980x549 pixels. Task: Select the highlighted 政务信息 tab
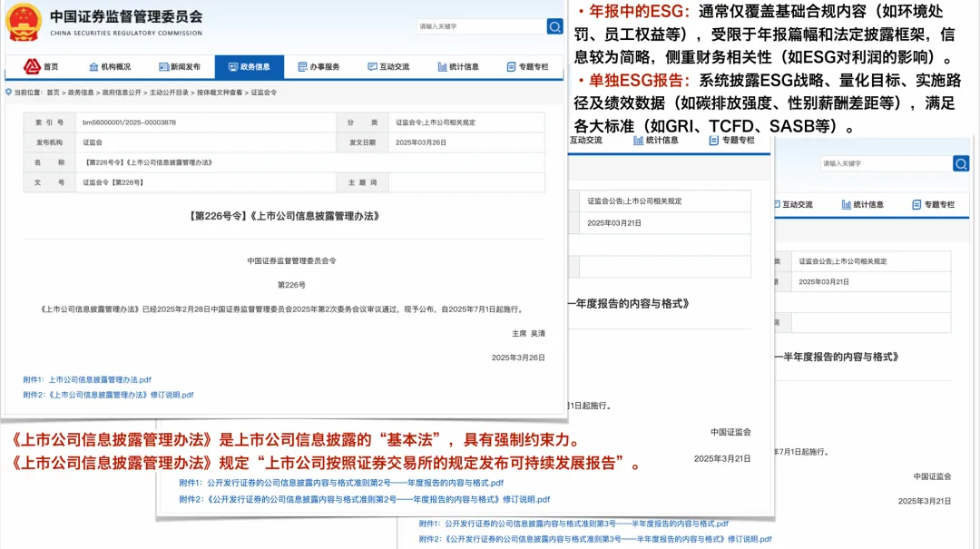250,67
